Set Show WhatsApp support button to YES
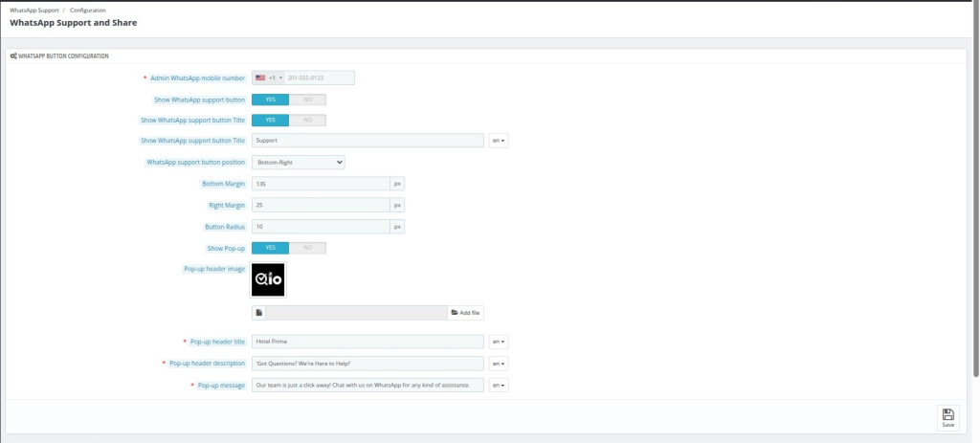Screen dimensions: 980x443 coord(270,100)
